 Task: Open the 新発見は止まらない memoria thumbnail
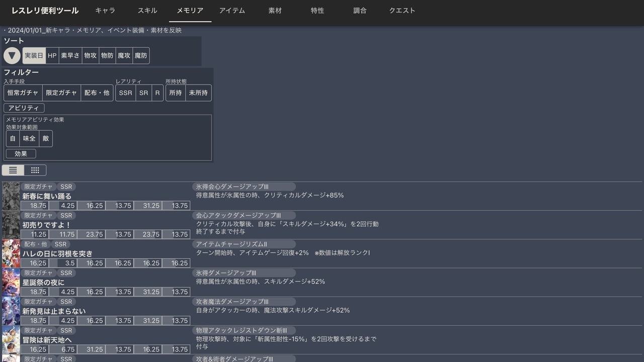(11, 311)
